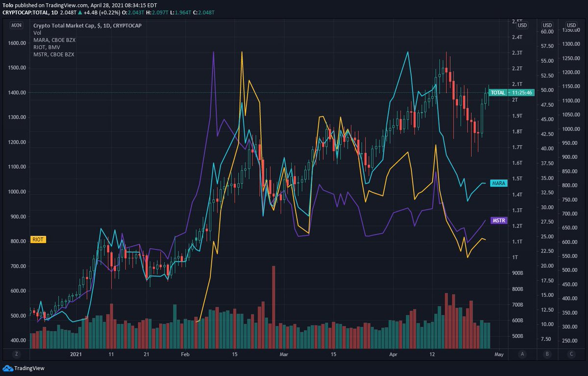This screenshot has width=588, height=376.
Task: Click the 22.50 tick on the B scale
Action: pyautogui.click(x=546, y=251)
